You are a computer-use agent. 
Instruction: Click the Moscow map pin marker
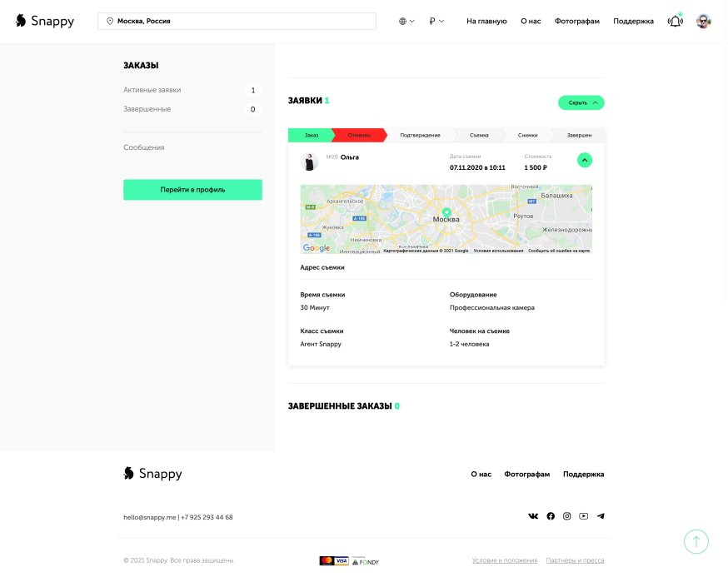(x=446, y=212)
